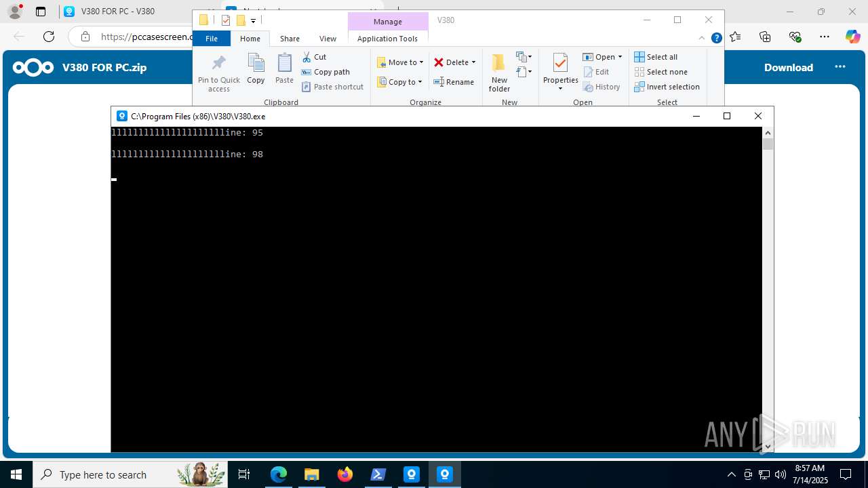868x488 pixels.
Task: Expand the Properties dropdown arrow
Action: [x=560, y=89]
